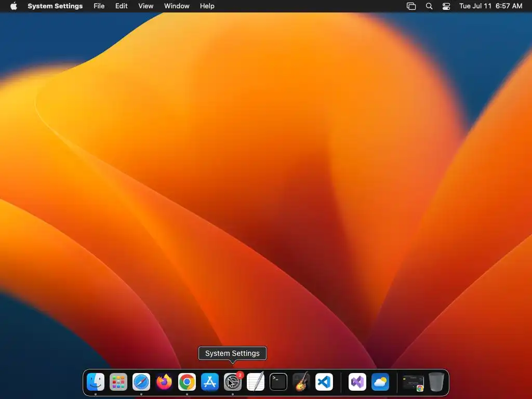The height and width of the screenshot is (399, 532).
Task: Open GarageBand guitar icon
Action: click(301, 382)
